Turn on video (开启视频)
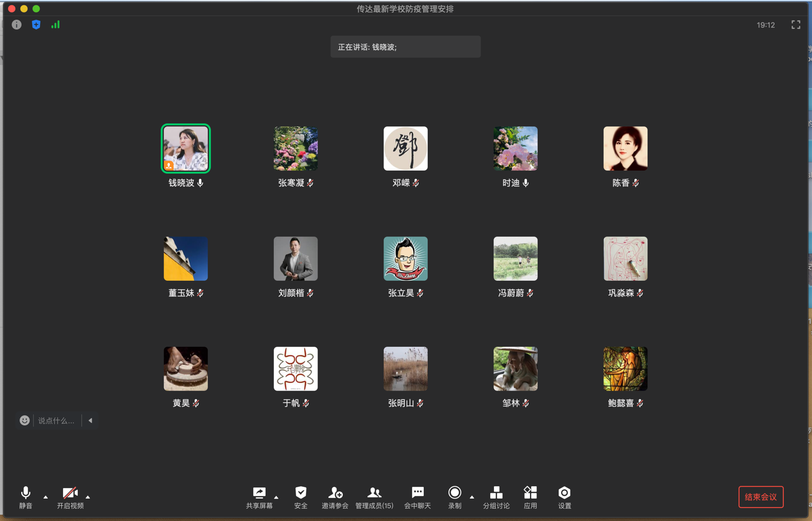This screenshot has width=812, height=521. (70, 497)
